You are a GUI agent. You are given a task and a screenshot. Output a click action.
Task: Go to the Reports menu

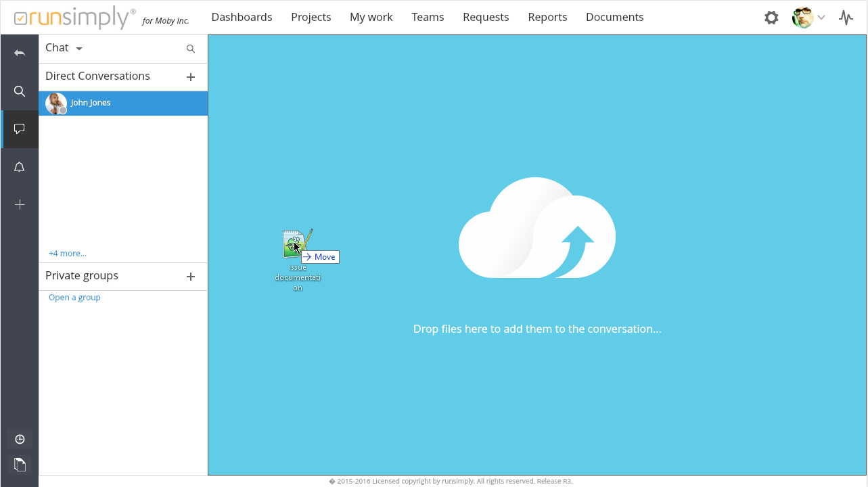(547, 17)
